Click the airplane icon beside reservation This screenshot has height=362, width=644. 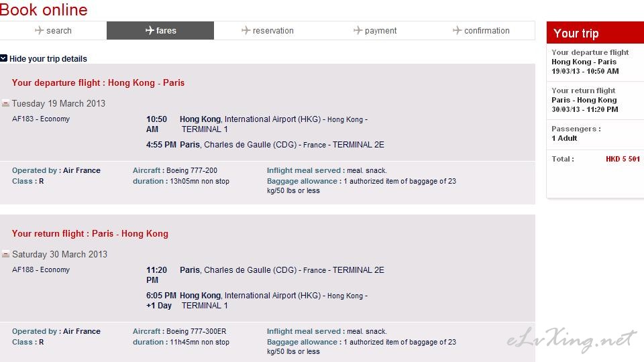[246, 30]
